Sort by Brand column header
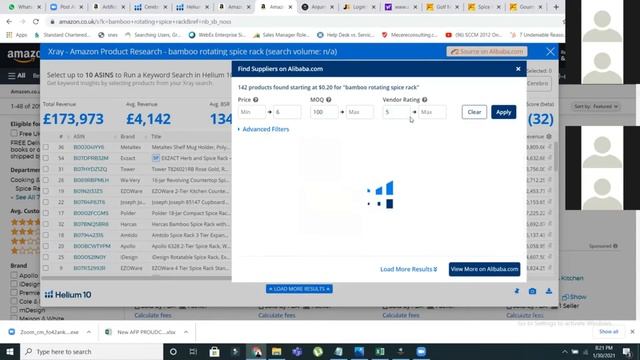Viewport: 640px width, 360px height. (x=127, y=136)
